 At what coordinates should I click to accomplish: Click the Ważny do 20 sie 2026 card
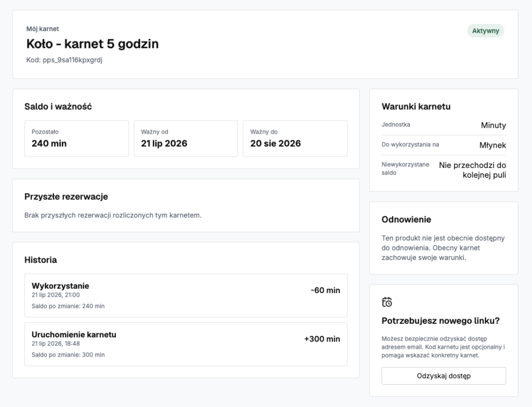295,138
